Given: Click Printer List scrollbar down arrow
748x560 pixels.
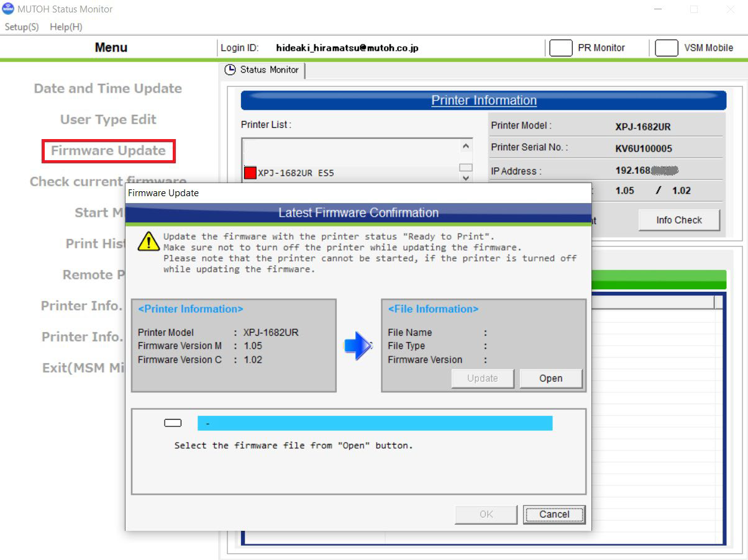Looking at the screenshot, I should (x=466, y=178).
